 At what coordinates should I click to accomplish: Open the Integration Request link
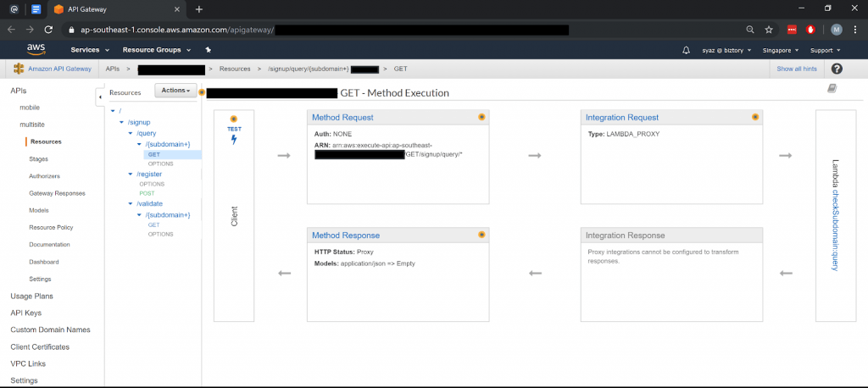pyautogui.click(x=622, y=118)
